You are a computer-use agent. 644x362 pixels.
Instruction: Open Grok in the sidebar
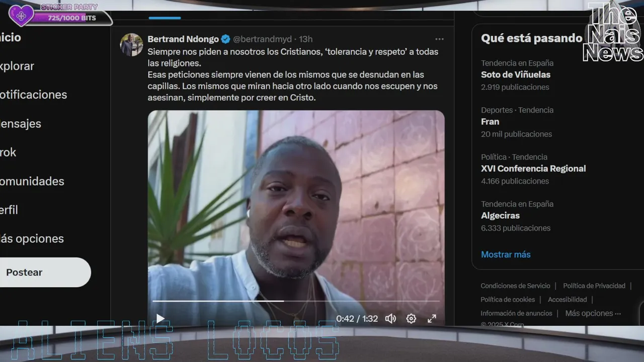8,152
